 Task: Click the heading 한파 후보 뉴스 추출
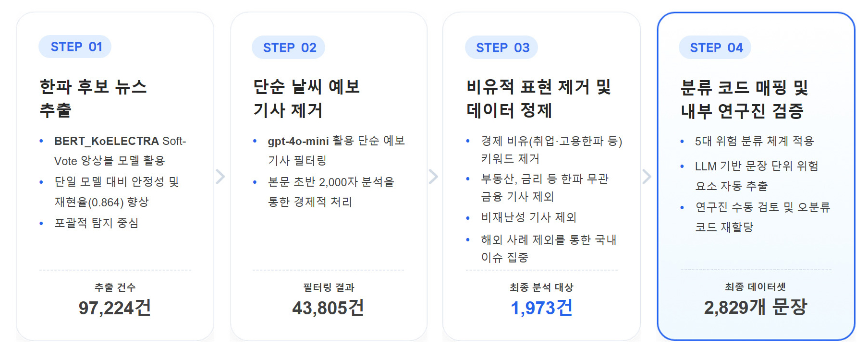93,98
